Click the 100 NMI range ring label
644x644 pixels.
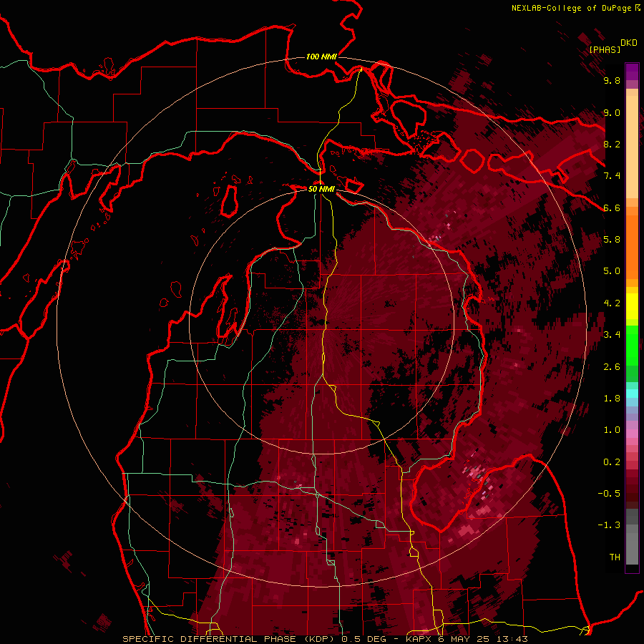(321, 57)
